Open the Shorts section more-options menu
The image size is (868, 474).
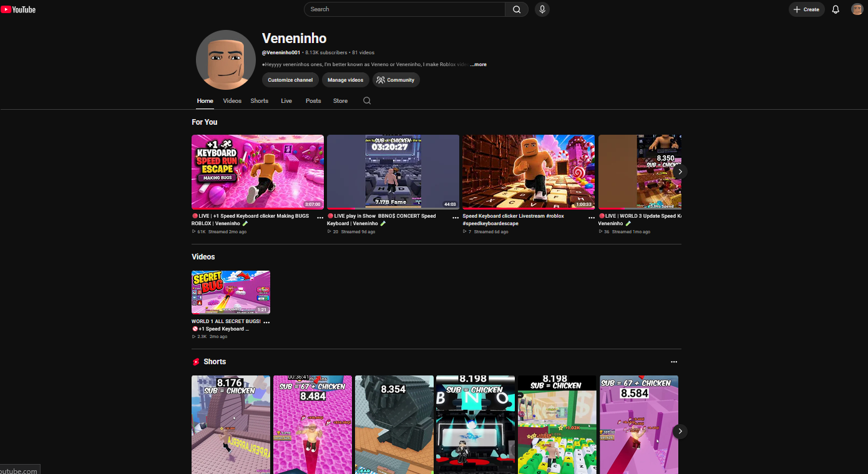coord(674,362)
